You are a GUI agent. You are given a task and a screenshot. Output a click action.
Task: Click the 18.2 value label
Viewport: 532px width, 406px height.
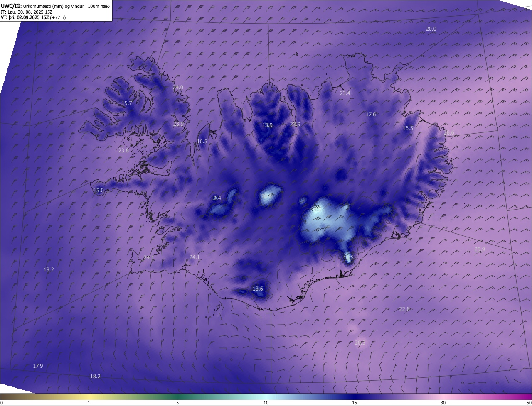click(x=95, y=376)
